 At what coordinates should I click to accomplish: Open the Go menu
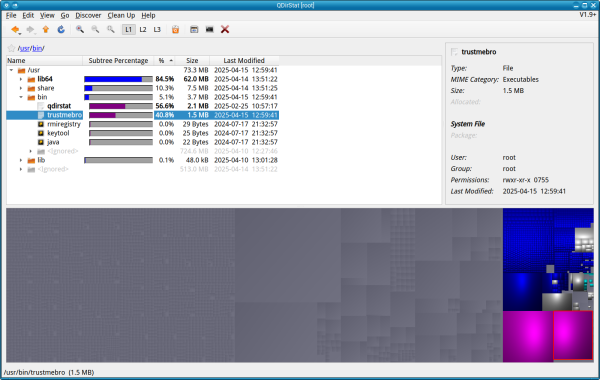click(x=65, y=15)
